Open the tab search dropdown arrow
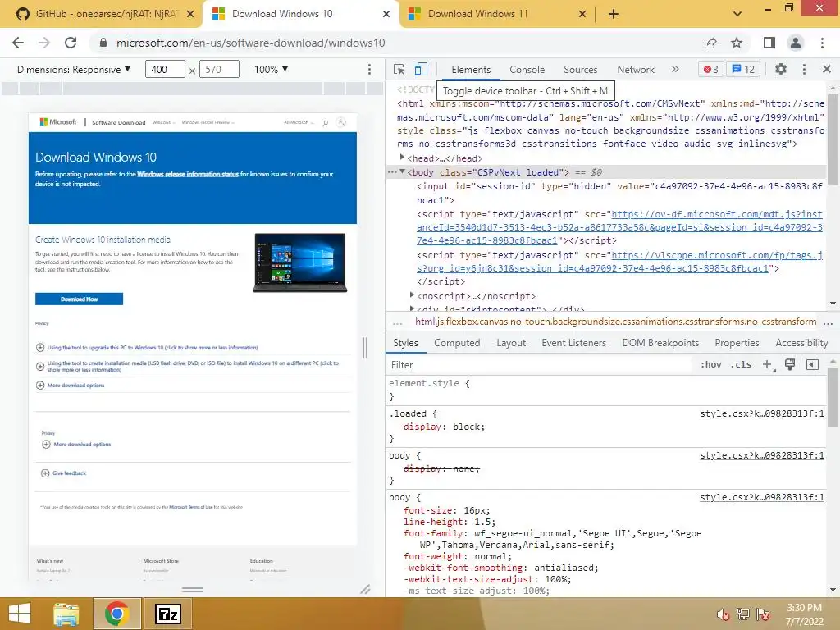Viewport: 840px width, 630px height. (x=737, y=14)
